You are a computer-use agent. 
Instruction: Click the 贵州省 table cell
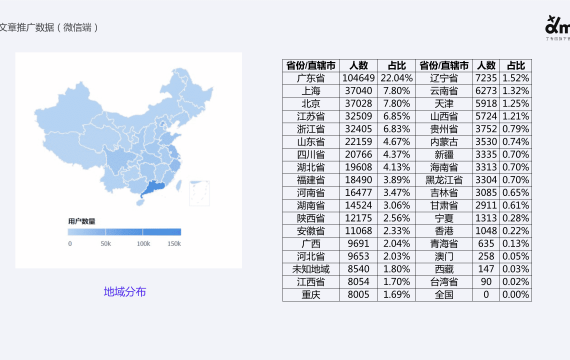click(444, 129)
